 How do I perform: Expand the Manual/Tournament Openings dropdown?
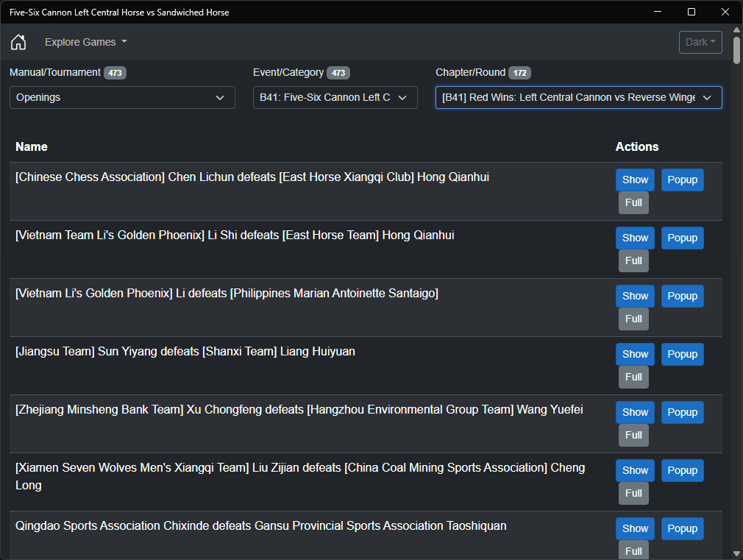122,97
